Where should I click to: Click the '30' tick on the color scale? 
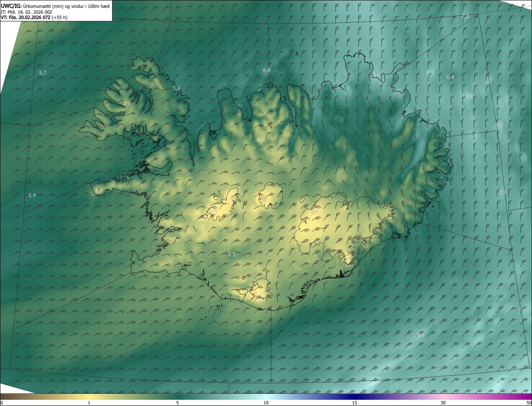[443, 403]
